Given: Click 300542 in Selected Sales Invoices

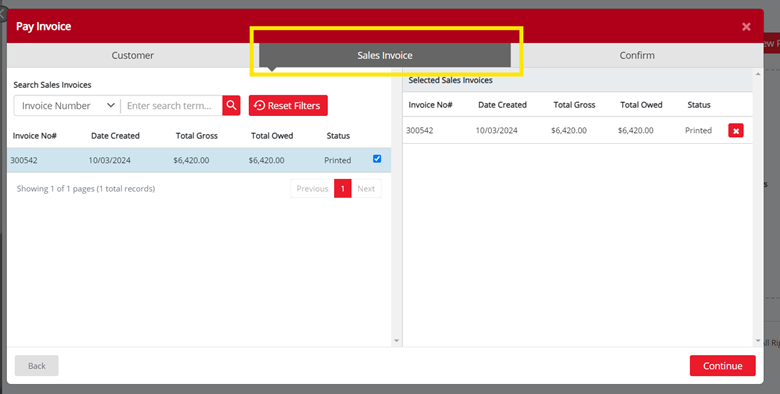Looking at the screenshot, I should point(420,130).
